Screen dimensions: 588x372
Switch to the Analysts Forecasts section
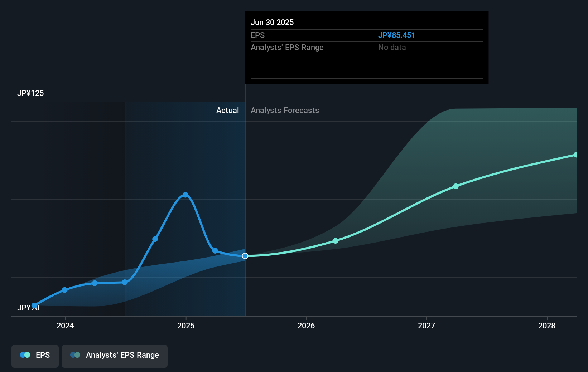(285, 111)
